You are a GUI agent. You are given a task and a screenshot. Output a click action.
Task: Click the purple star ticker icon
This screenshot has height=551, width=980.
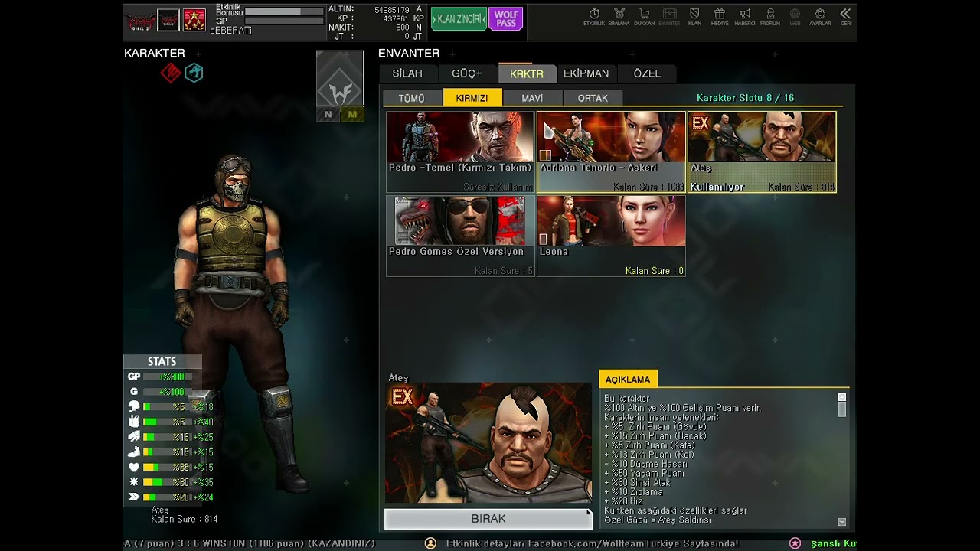pyautogui.click(x=795, y=543)
